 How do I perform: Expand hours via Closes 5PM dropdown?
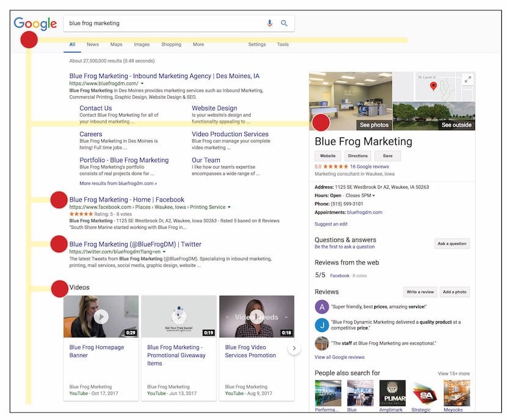point(360,195)
